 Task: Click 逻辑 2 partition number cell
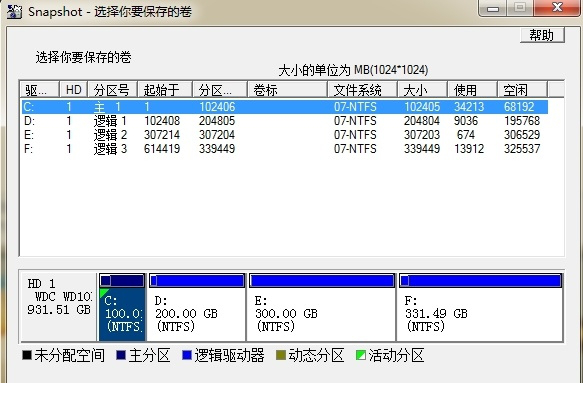[110, 135]
